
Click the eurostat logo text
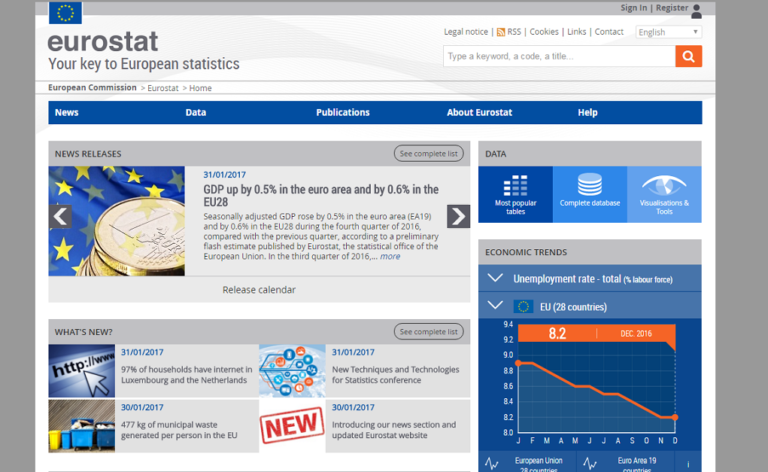pyautogui.click(x=103, y=42)
